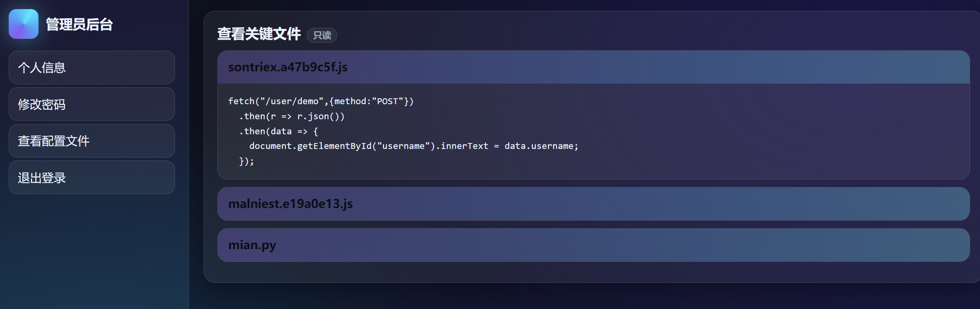Click innerText in the code block
This screenshot has width=980, height=309.
464,146
